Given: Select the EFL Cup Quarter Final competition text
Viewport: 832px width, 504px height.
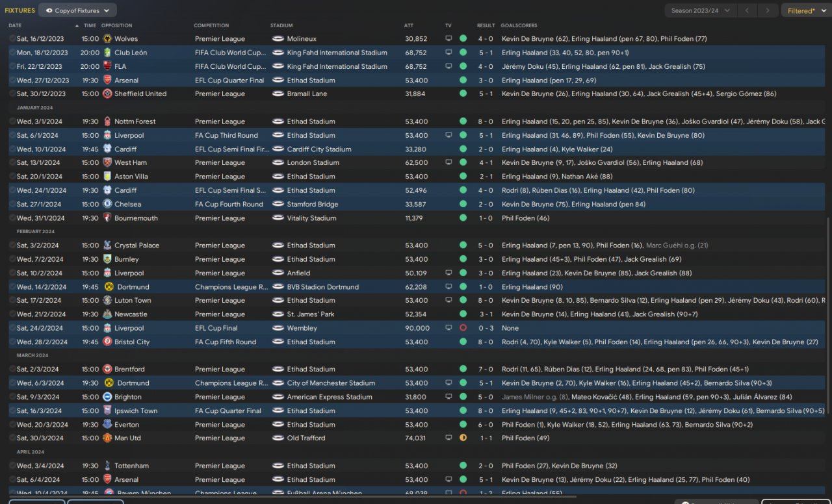Looking at the screenshot, I should [229, 81].
